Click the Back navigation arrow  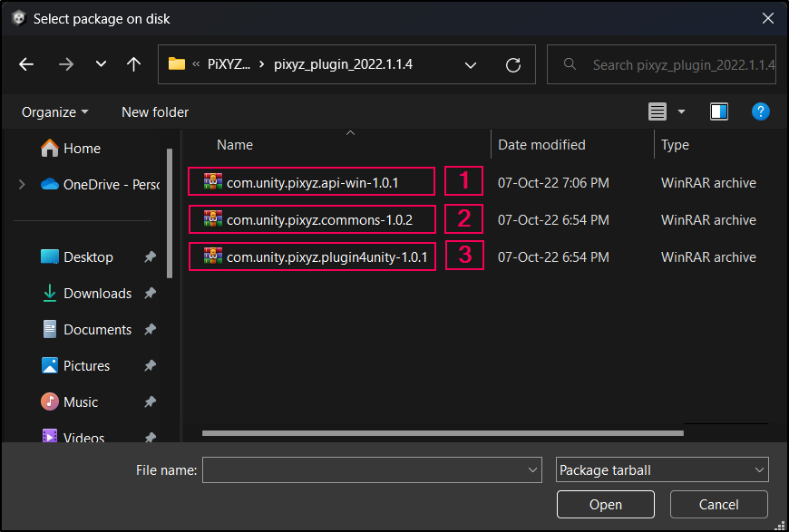tap(26, 64)
